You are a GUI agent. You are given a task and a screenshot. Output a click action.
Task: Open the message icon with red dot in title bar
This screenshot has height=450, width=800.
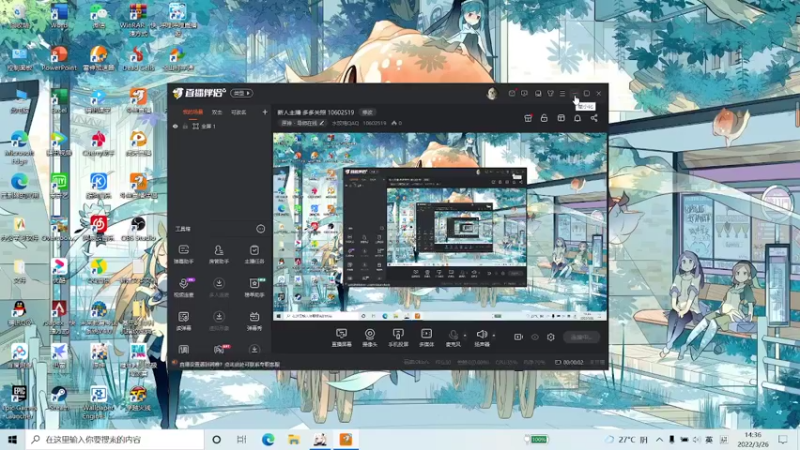pyautogui.click(x=512, y=93)
